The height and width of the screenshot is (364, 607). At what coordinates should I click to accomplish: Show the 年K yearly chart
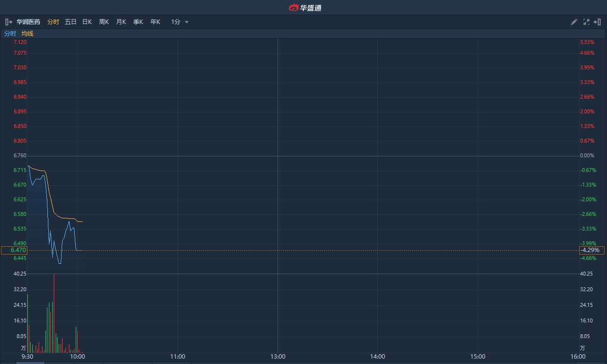coord(155,22)
